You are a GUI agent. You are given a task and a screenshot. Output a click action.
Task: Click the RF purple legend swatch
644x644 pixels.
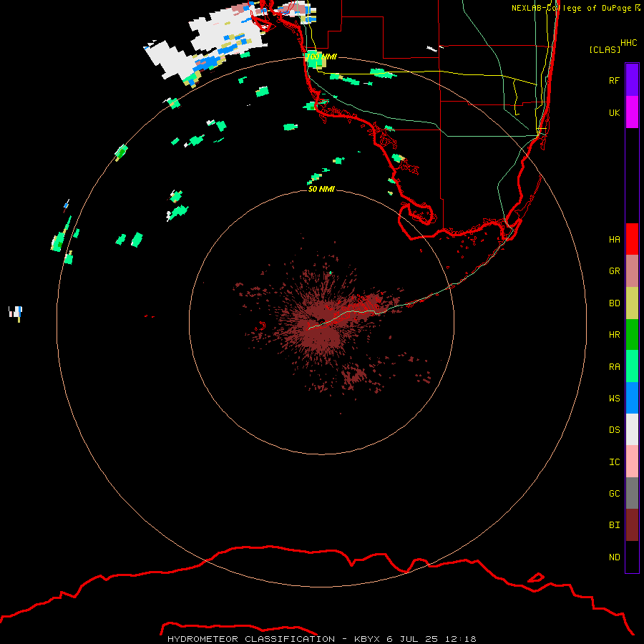(x=632, y=79)
